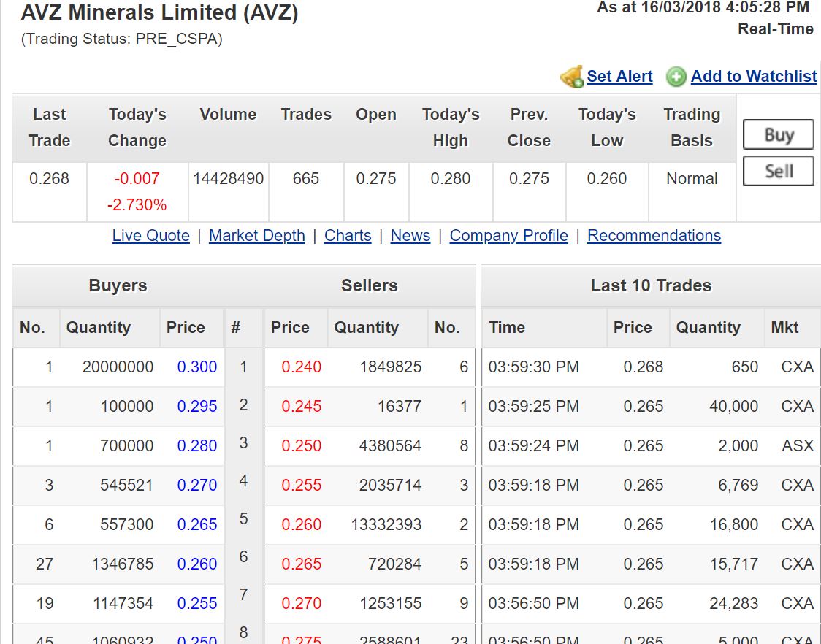Click the trade quantity 16,800
The image size is (821, 644).
(x=734, y=524)
